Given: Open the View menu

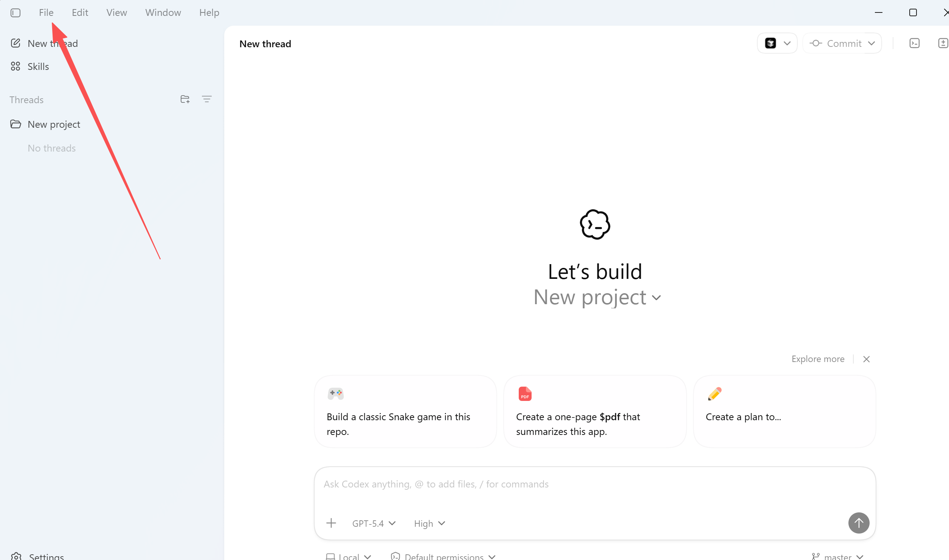Looking at the screenshot, I should point(116,12).
